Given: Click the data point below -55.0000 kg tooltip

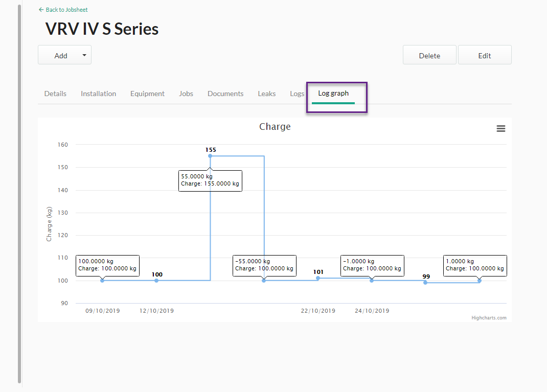Looking at the screenshot, I should point(264,281).
